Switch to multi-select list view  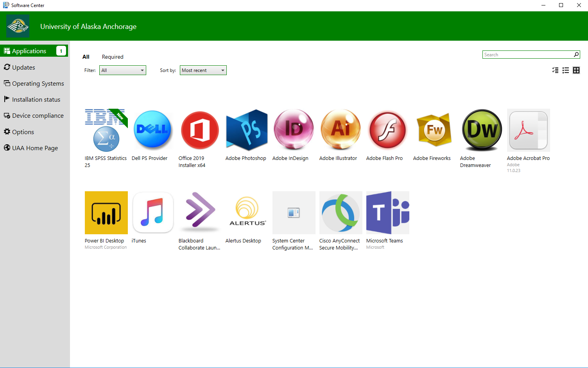pyautogui.click(x=555, y=70)
